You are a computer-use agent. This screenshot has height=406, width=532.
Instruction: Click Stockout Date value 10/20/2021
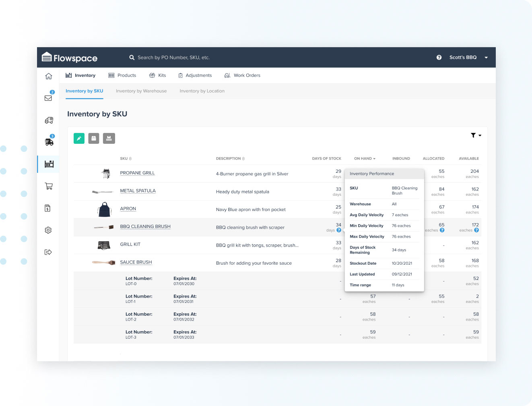point(402,263)
